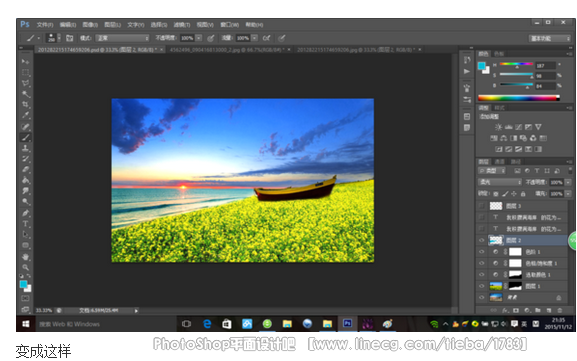The height and width of the screenshot is (361, 577).
Task: Hide the 色相/饱和度 1 layer
Action: [x=482, y=263]
